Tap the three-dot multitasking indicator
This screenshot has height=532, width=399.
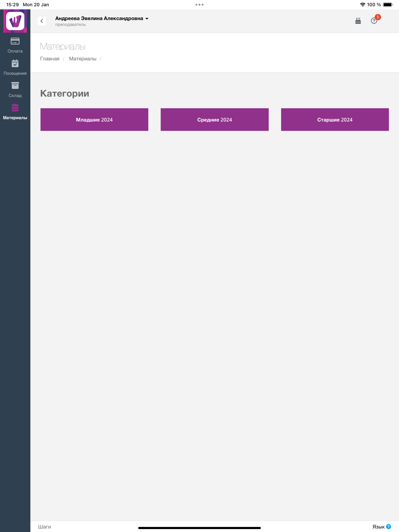point(199,4)
